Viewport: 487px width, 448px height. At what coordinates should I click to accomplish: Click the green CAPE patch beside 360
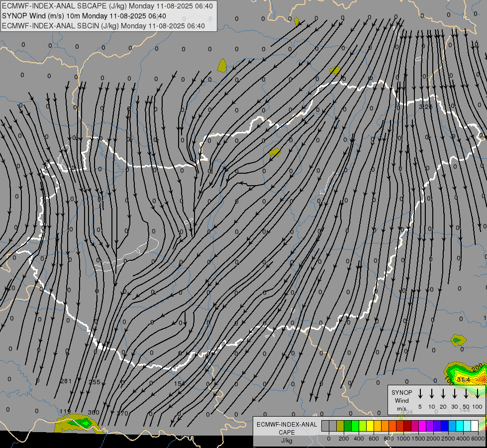point(79,423)
